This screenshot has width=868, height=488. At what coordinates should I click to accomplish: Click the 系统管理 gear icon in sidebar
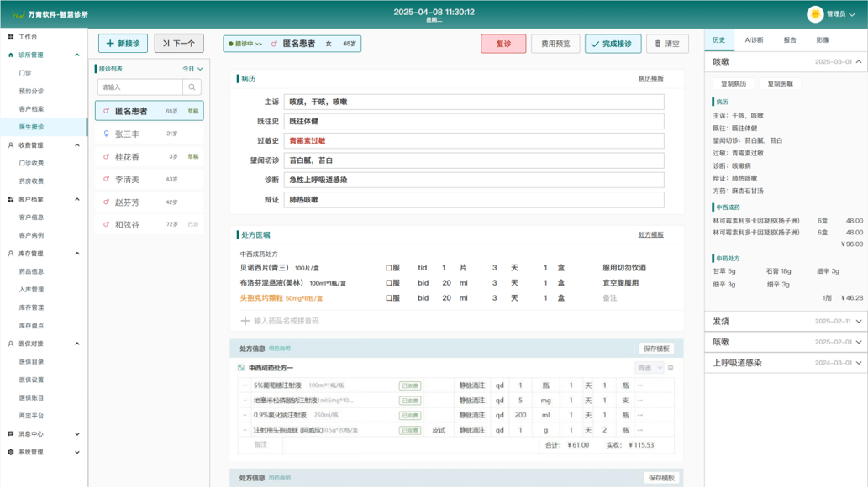tap(11, 452)
